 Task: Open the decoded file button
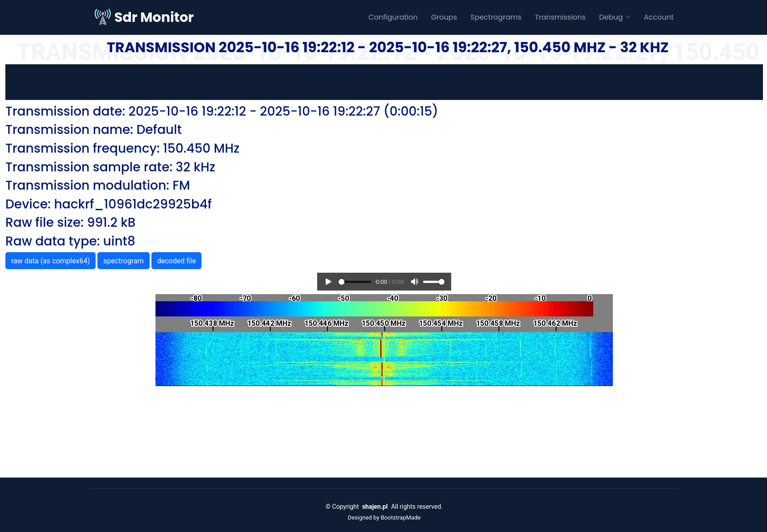[176, 261]
